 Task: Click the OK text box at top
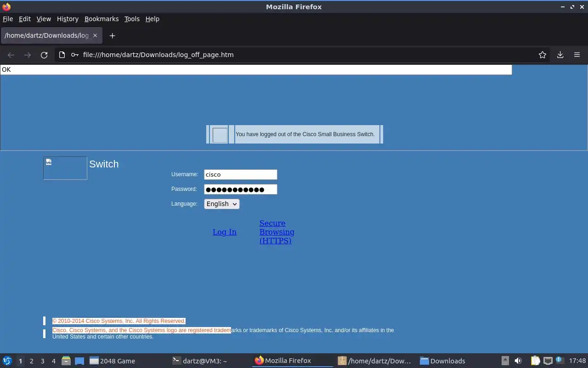point(256,69)
